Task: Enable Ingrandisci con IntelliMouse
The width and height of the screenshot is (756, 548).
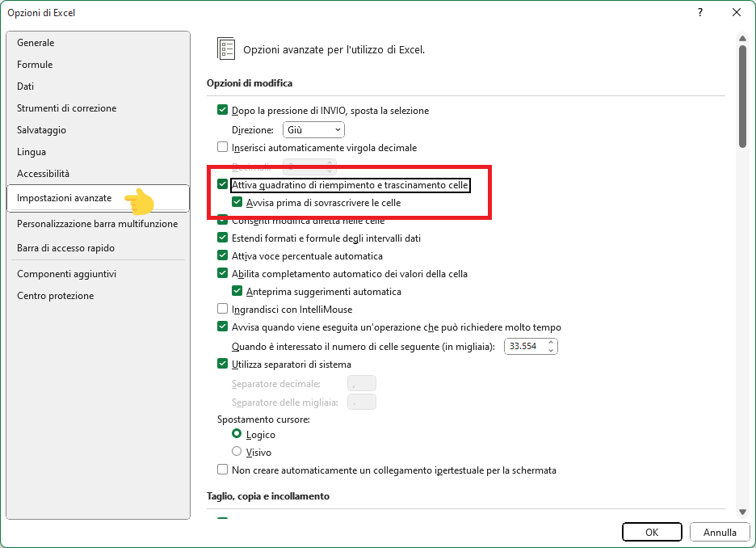Action: (222, 309)
